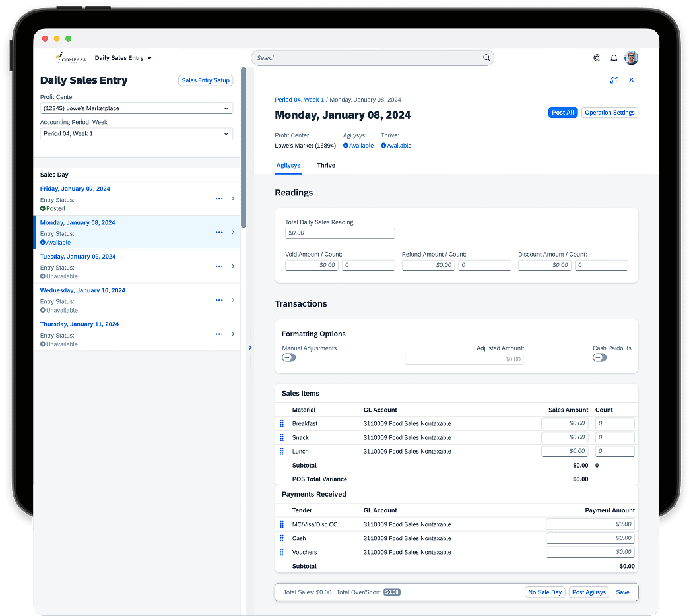The image size is (691, 616).
Task: Click the Posted status checkmark icon
Action: click(x=43, y=208)
